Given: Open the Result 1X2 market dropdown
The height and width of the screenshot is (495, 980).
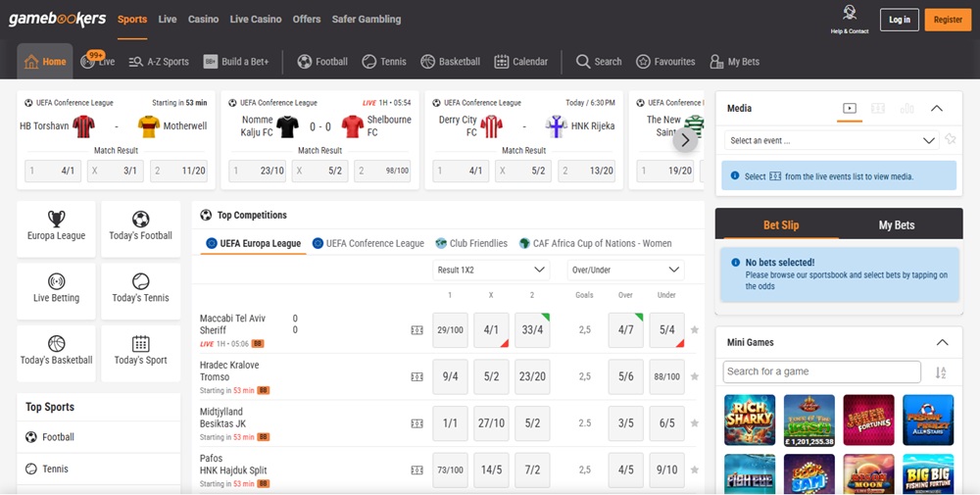Looking at the screenshot, I should pos(491,270).
